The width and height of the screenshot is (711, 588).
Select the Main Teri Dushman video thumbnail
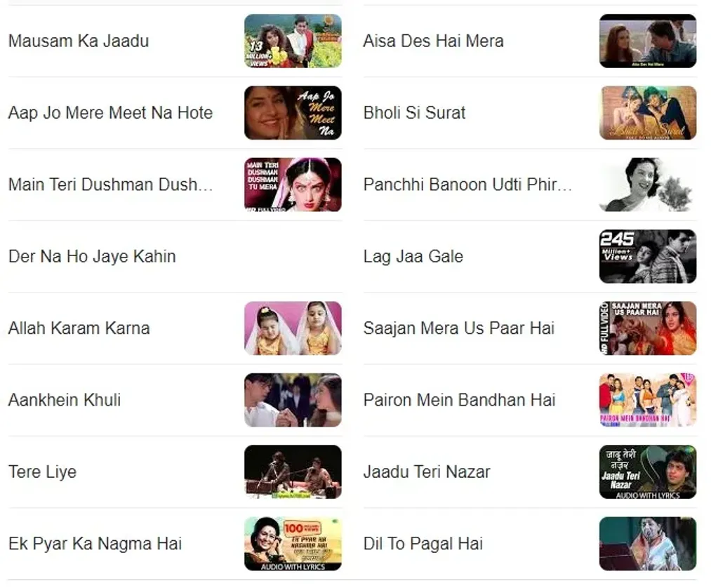pyautogui.click(x=293, y=185)
